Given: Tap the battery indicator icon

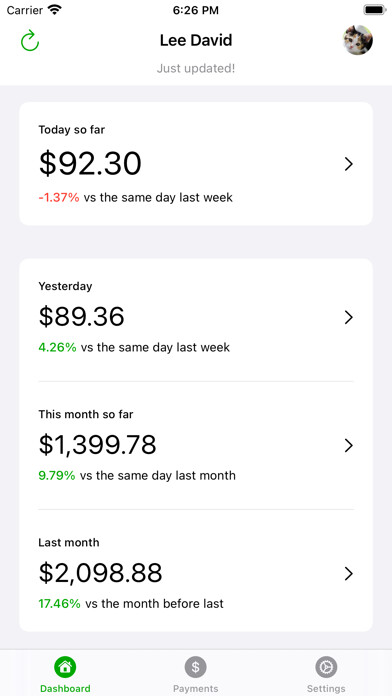Looking at the screenshot, I should 375,10.
